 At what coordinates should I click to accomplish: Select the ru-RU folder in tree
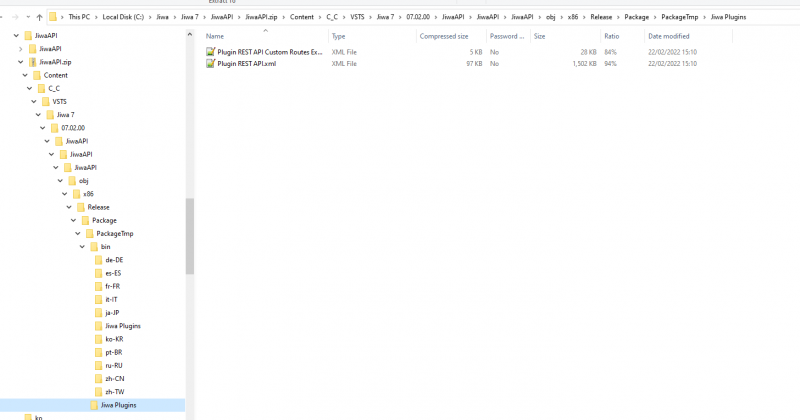(x=114, y=366)
